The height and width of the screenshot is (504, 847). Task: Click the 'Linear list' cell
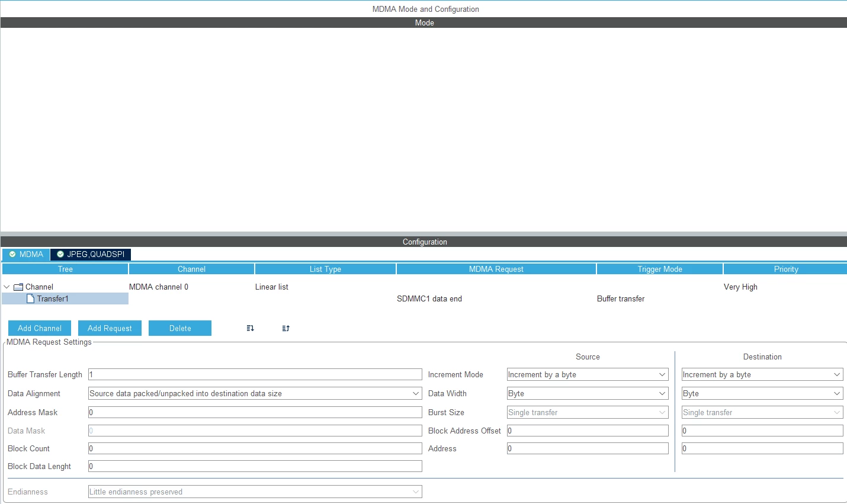272,287
